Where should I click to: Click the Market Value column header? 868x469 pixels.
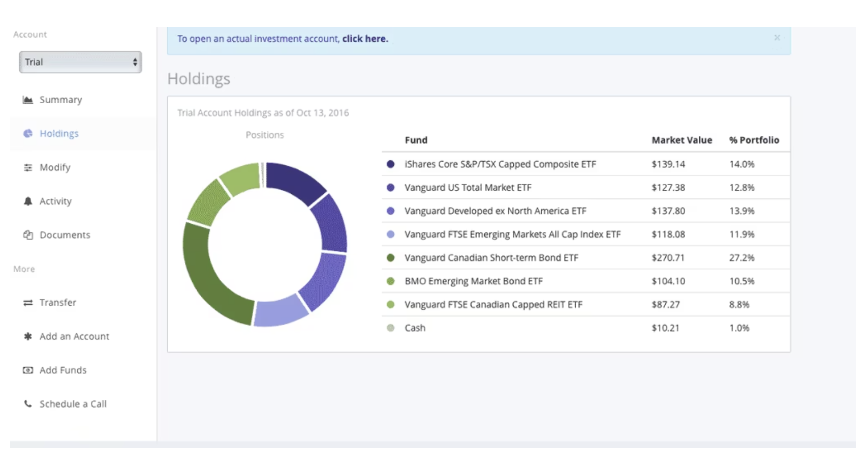[x=682, y=140]
